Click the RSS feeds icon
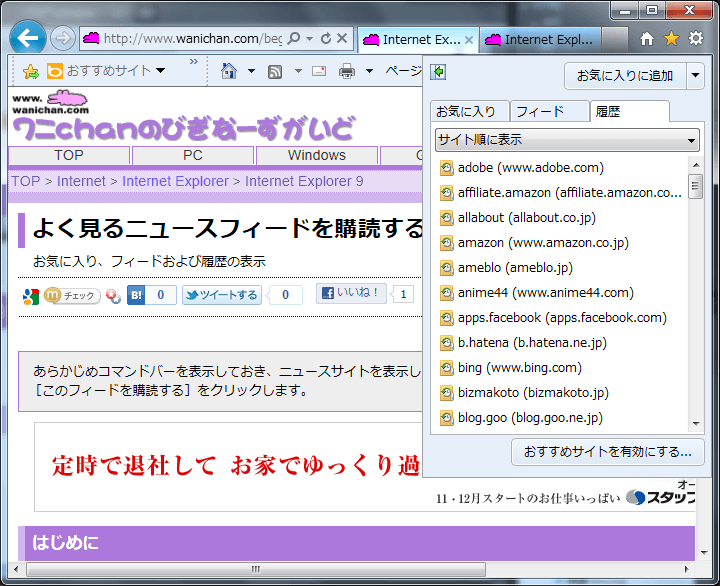The height and width of the screenshot is (586, 720). coord(275,72)
